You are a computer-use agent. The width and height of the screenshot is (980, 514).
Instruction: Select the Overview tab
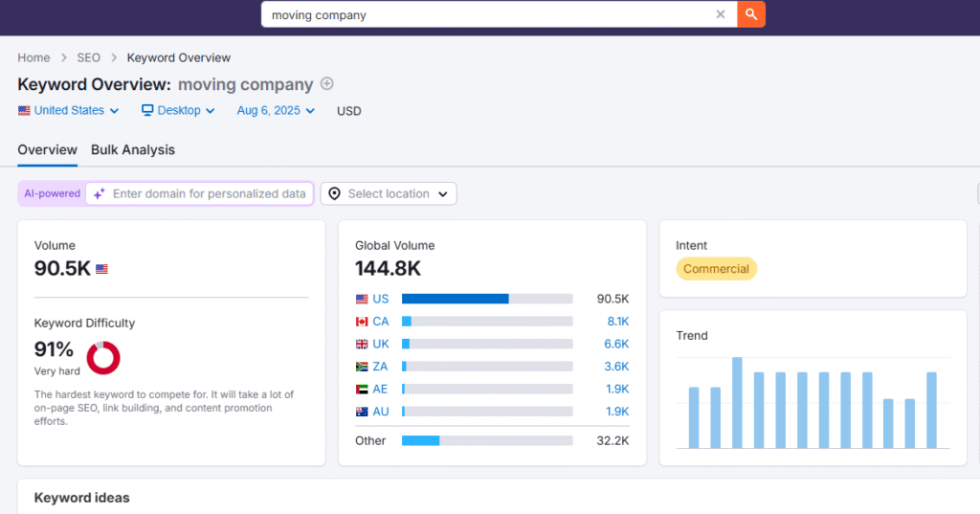click(47, 150)
